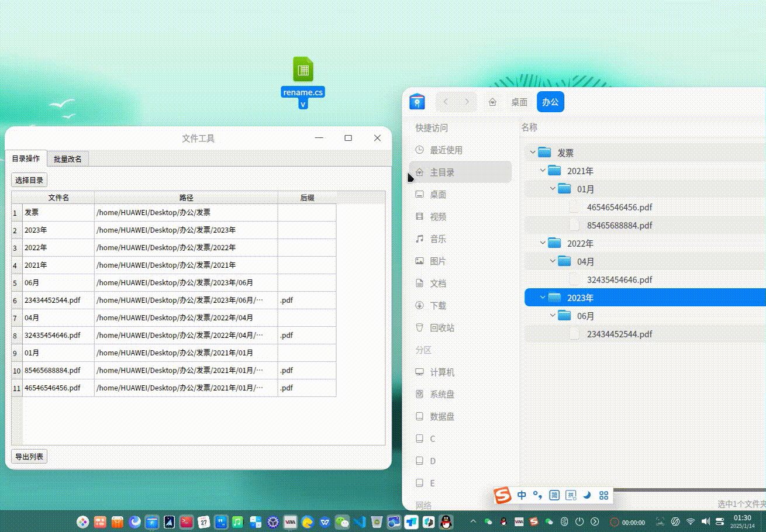Click the 桌面 breadcrumb in path bar

[519, 102]
